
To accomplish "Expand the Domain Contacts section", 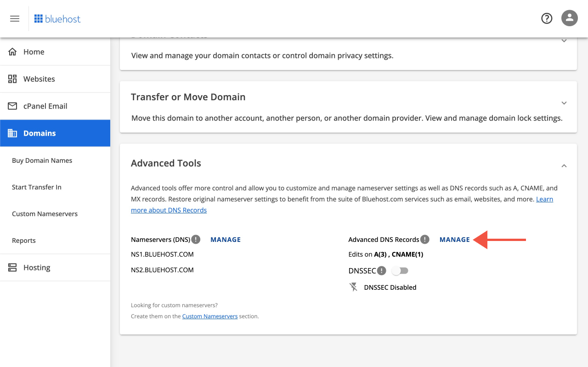I will 564,40.
